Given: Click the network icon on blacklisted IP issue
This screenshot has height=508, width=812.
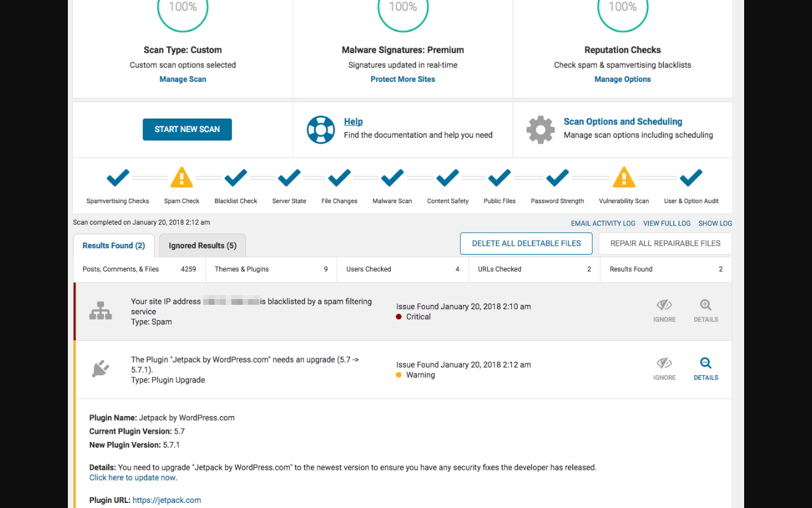Looking at the screenshot, I should (100, 311).
